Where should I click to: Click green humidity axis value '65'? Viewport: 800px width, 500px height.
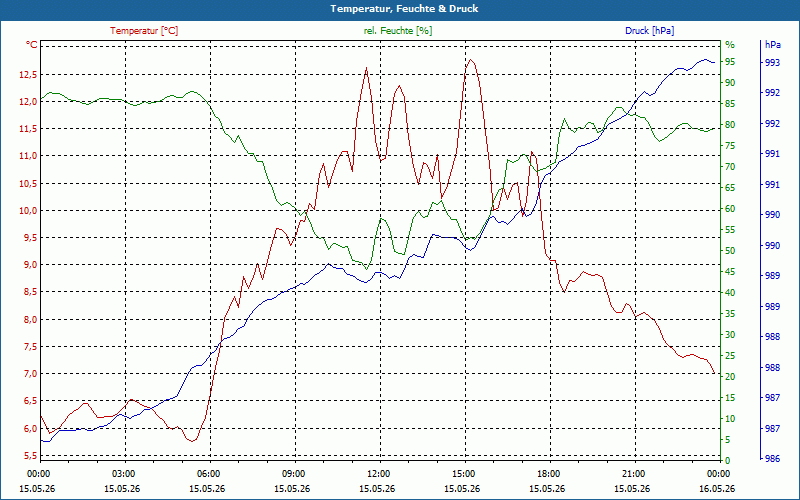730,188
